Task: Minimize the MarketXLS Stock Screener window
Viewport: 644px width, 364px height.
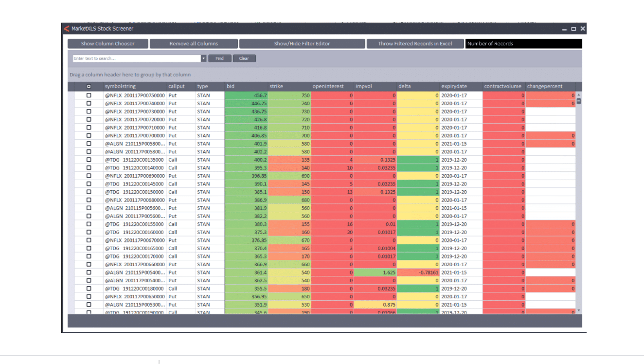Action: (565, 29)
